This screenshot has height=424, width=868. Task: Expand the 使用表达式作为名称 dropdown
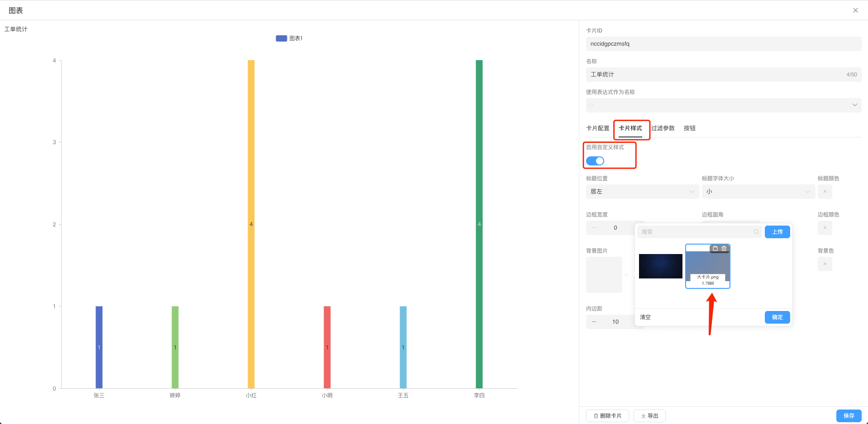pos(723,105)
